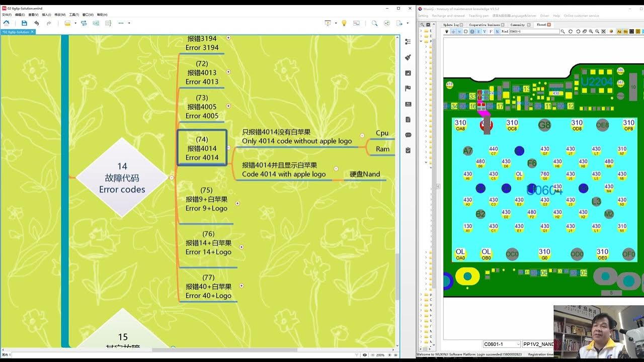Zoom in on the Wuxinji board view
Screen dimensions: 644x362
pos(591,31)
